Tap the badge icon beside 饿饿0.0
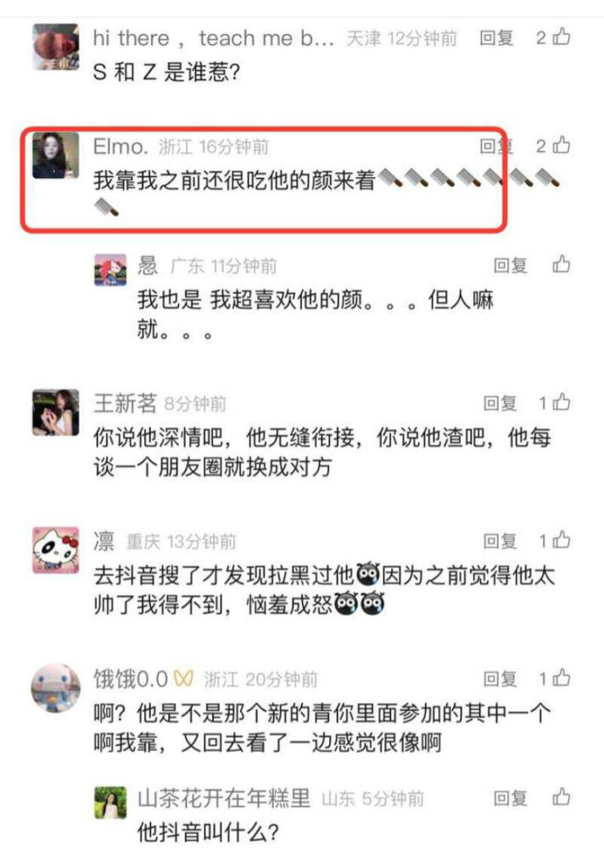Viewport: 604px width, 868px height. point(183,679)
